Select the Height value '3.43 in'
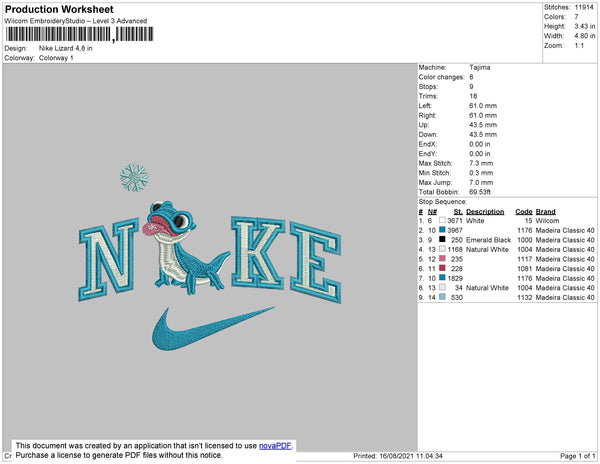Image resolution: width=600 pixels, height=464 pixels. click(585, 26)
